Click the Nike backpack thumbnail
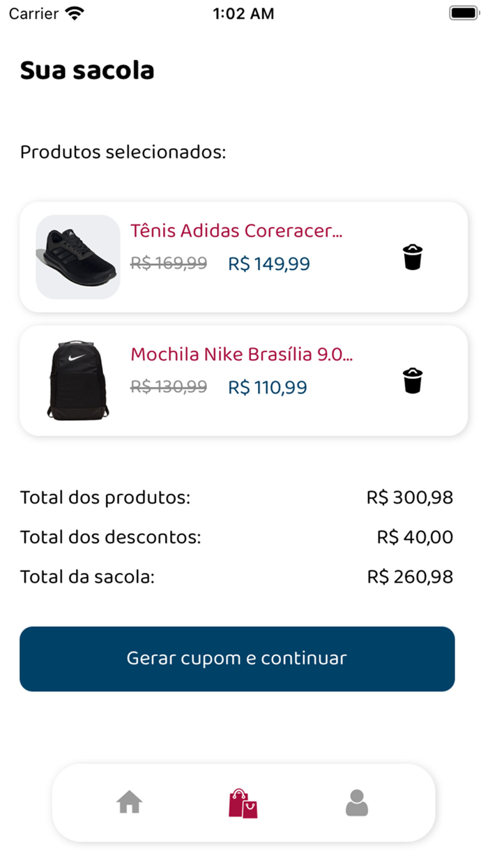Viewport: 488px width, 868px height. [x=77, y=380]
